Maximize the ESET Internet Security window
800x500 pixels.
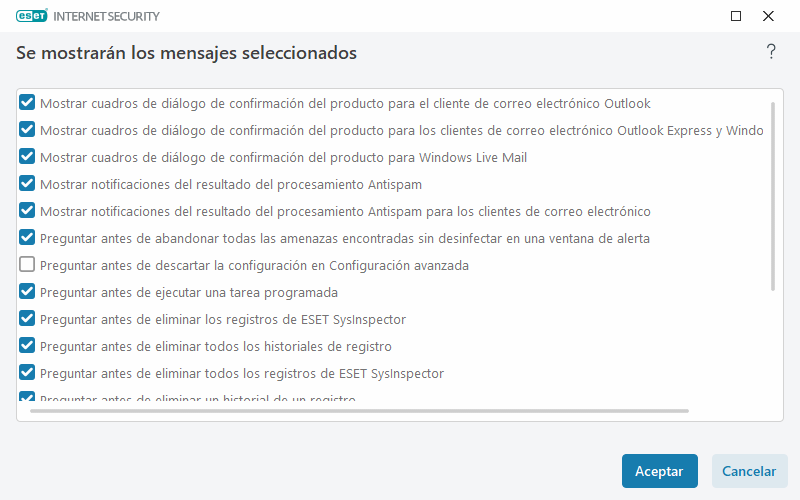coord(736,16)
